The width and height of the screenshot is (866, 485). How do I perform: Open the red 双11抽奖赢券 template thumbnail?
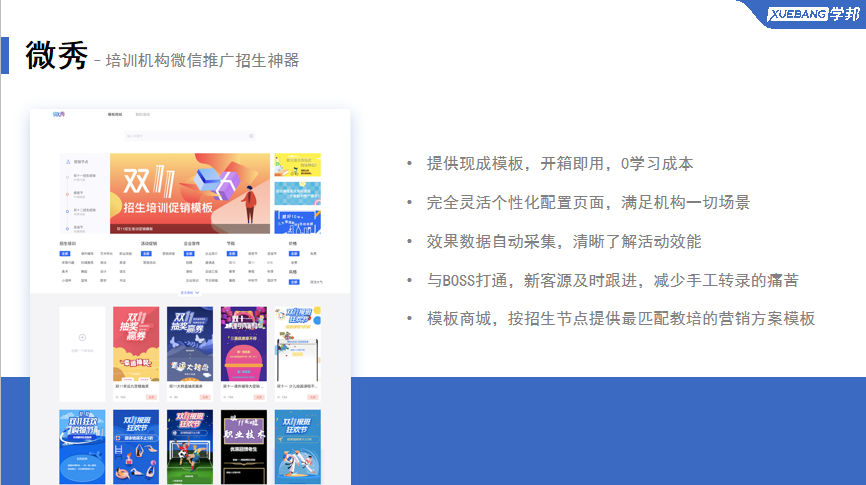tap(137, 343)
